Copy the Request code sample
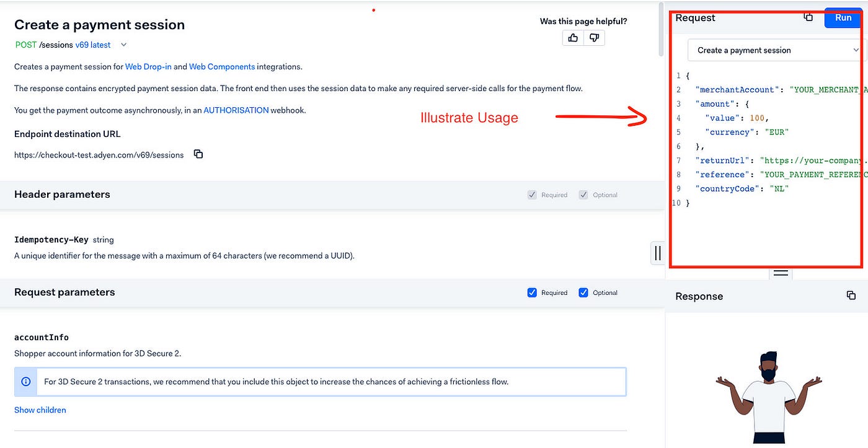Viewport: 868px width, 448px height. (x=808, y=17)
